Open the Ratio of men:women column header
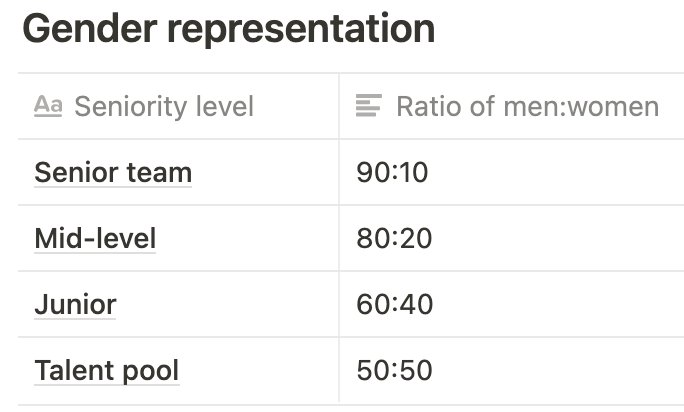 (x=512, y=106)
